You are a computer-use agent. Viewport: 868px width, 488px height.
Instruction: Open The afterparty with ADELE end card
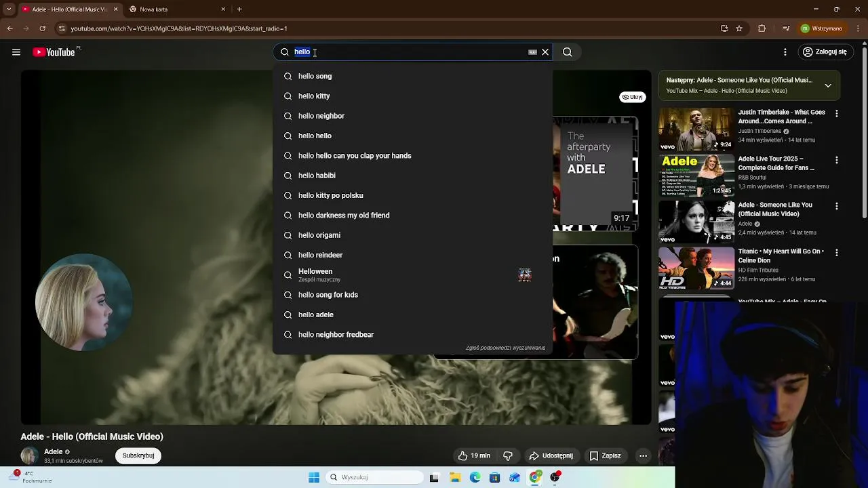tap(595, 174)
